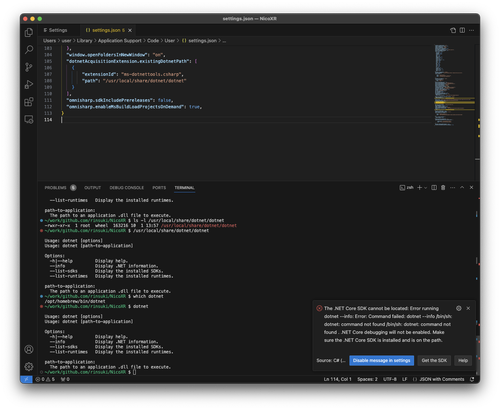
Task: Open editor More Actions ellipsis menu
Action: [471, 30]
